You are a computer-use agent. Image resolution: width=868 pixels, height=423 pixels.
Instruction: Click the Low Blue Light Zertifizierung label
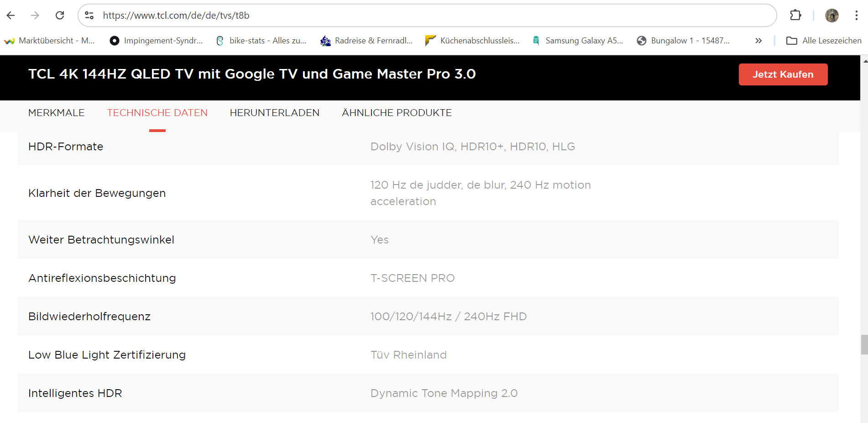107,355
